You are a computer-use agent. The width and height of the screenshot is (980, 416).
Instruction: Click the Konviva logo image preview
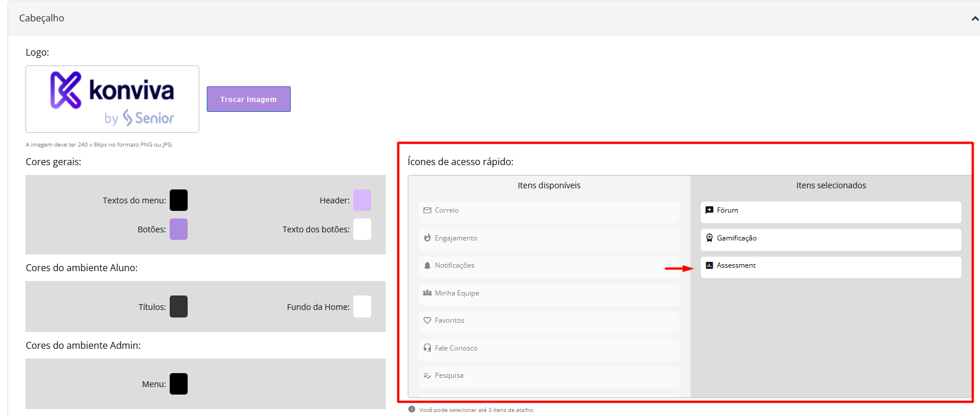[x=112, y=99]
